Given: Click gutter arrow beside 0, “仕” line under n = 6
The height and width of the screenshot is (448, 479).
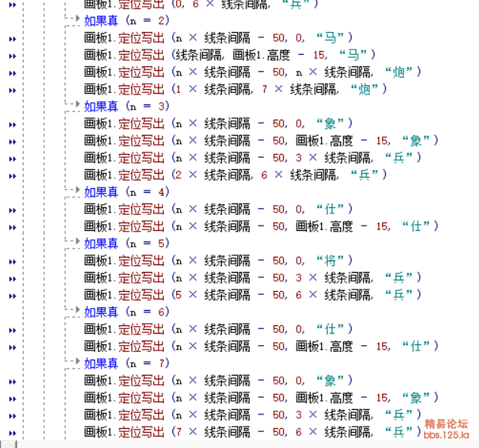Looking at the screenshot, I should 12,331.
